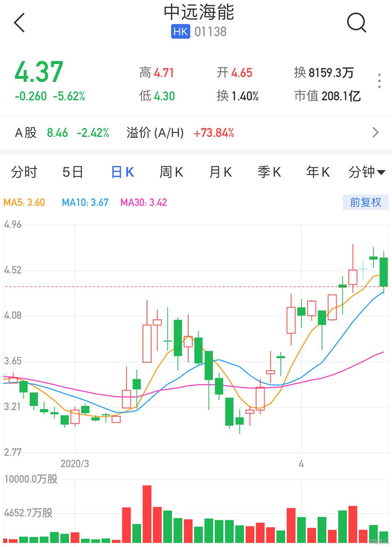Switch to the 周K tab
The width and height of the screenshot is (392, 547).
point(171,172)
